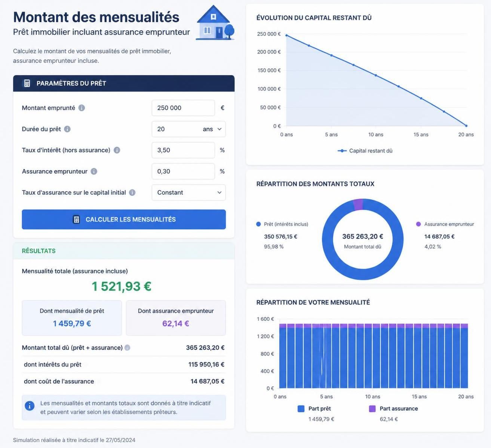Click the purple Assurance emprunteur legend dot
This screenshot has width=491, height=448.
coord(418,224)
